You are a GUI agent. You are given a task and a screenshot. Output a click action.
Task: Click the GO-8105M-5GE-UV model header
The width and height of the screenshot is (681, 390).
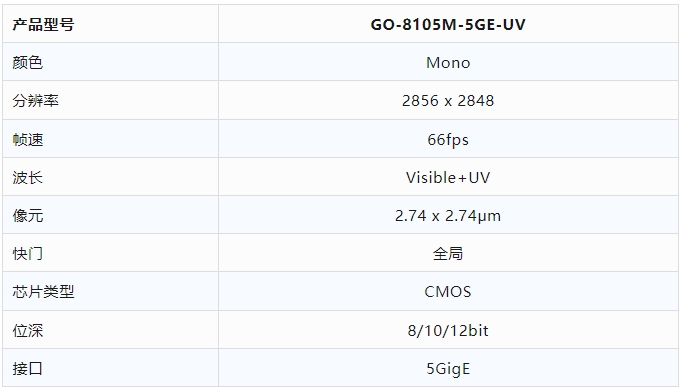(448, 24)
